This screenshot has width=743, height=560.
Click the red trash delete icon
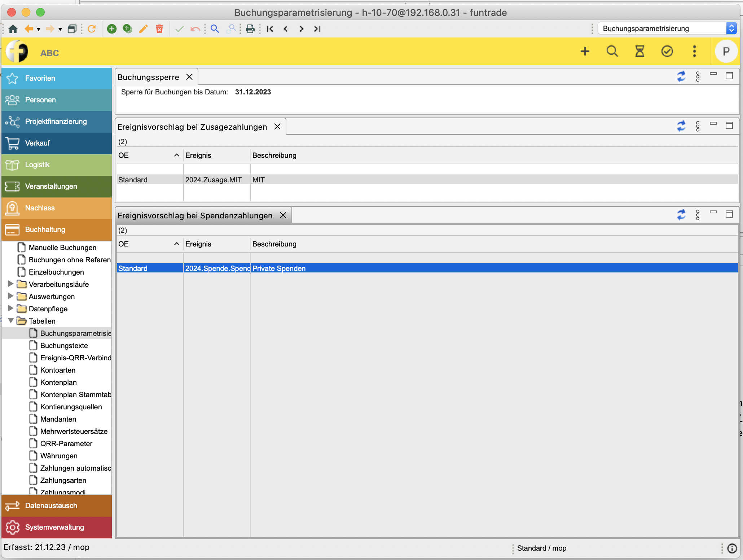[x=159, y=29]
